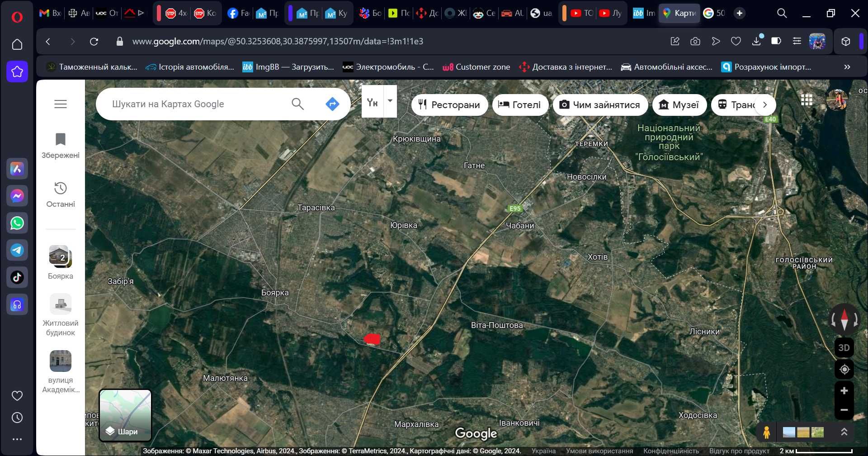Zoom out the map with minus
This screenshot has height=456, width=868.
(844, 410)
